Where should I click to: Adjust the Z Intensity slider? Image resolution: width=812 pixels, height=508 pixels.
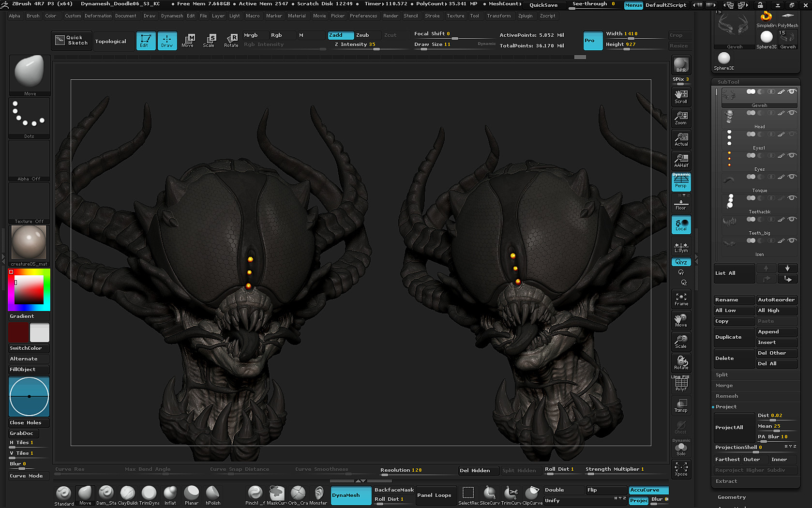[x=369, y=45]
